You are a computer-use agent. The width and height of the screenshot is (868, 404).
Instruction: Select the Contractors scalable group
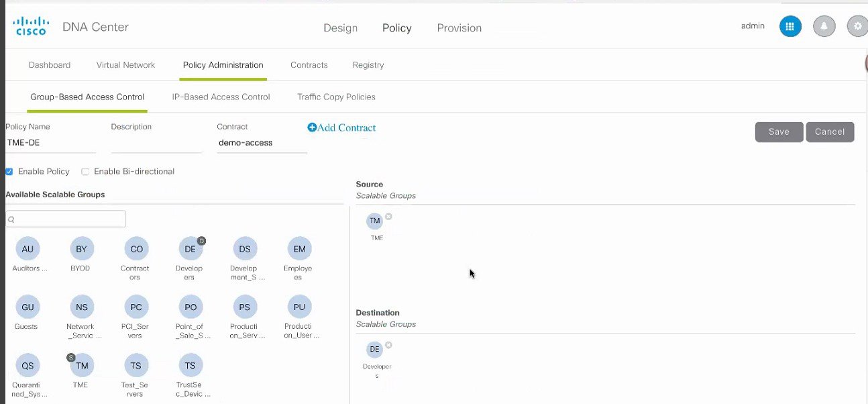pos(135,248)
